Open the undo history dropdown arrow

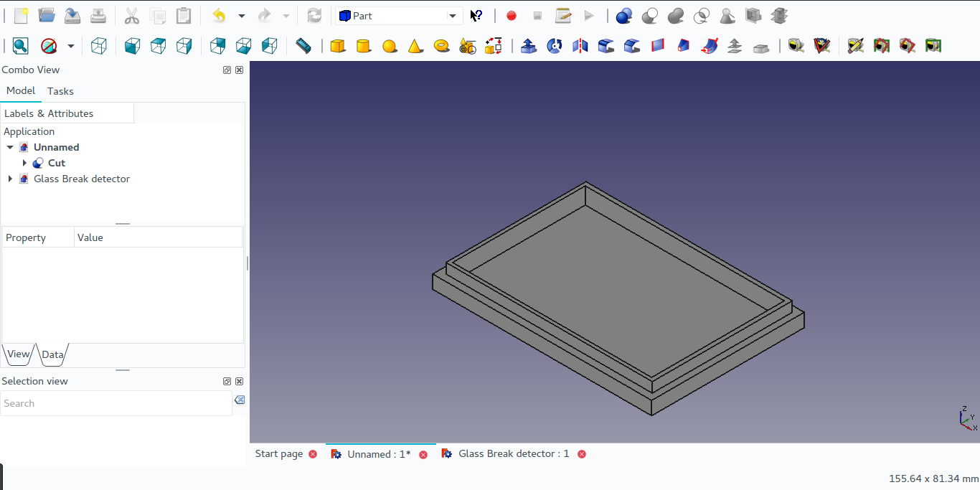click(242, 16)
